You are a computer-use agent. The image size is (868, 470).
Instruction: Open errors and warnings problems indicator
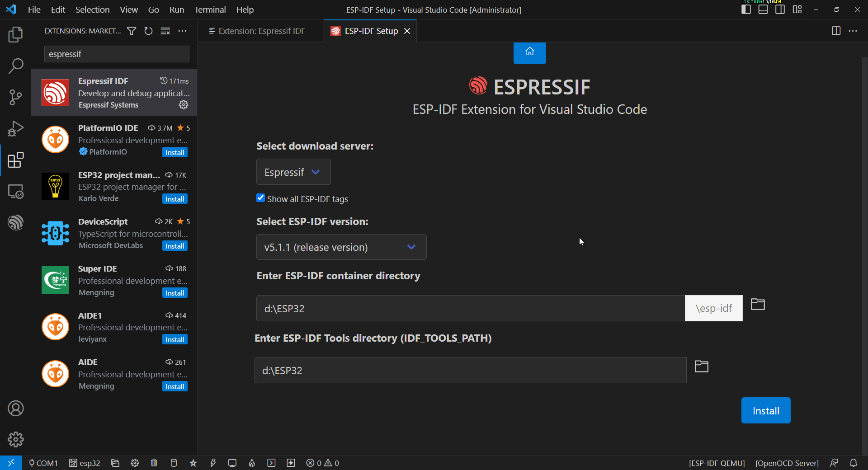coord(322,463)
